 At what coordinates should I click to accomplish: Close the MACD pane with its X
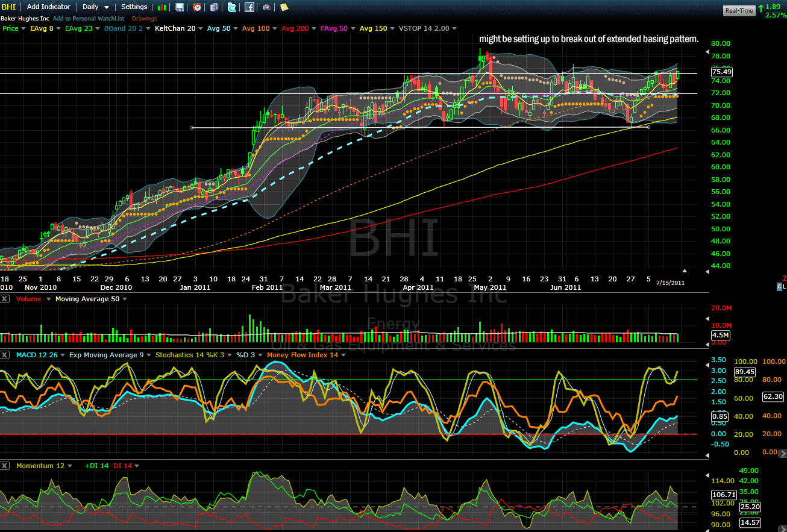coord(5,355)
